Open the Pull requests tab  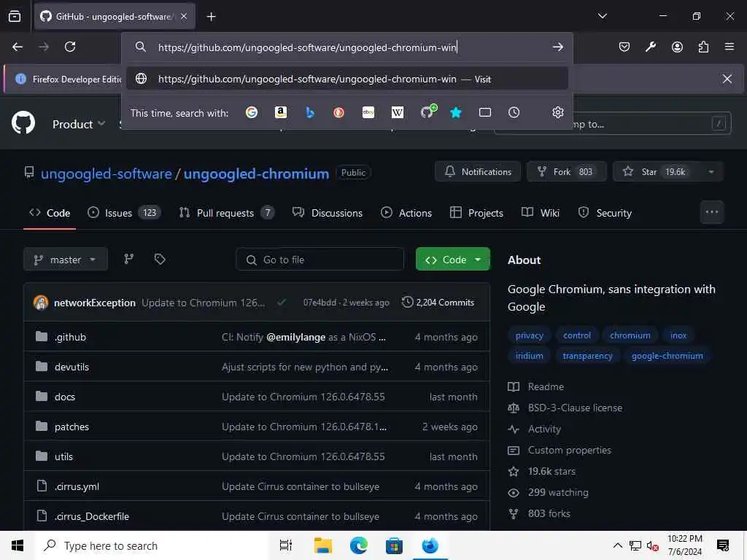pyautogui.click(x=227, y=213)
